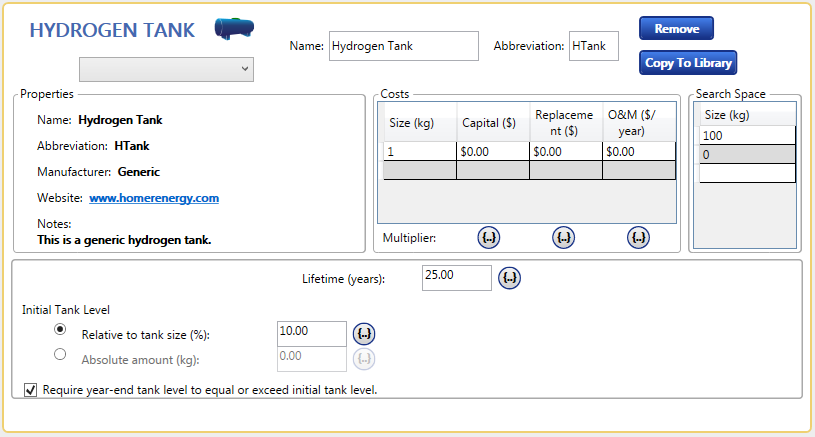Open O&M cost multiplier sensitivity button
This screenshot has height=437, width=815.
[639, 238]
